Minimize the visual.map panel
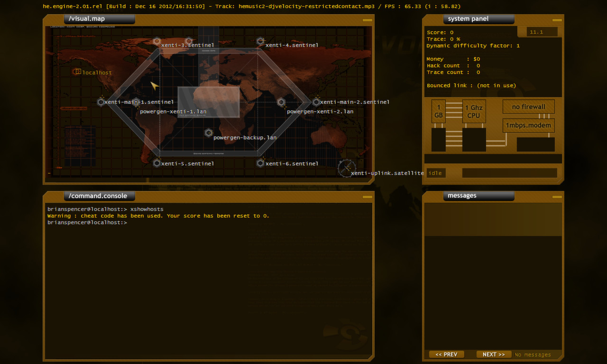The height and width of the screenshot is (364, 607). point(367,20)
